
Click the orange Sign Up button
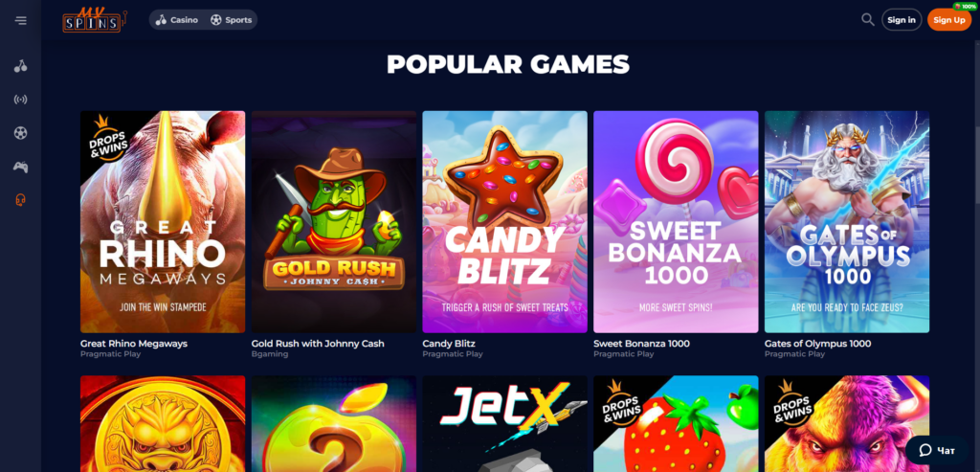(x=949, y=20)
